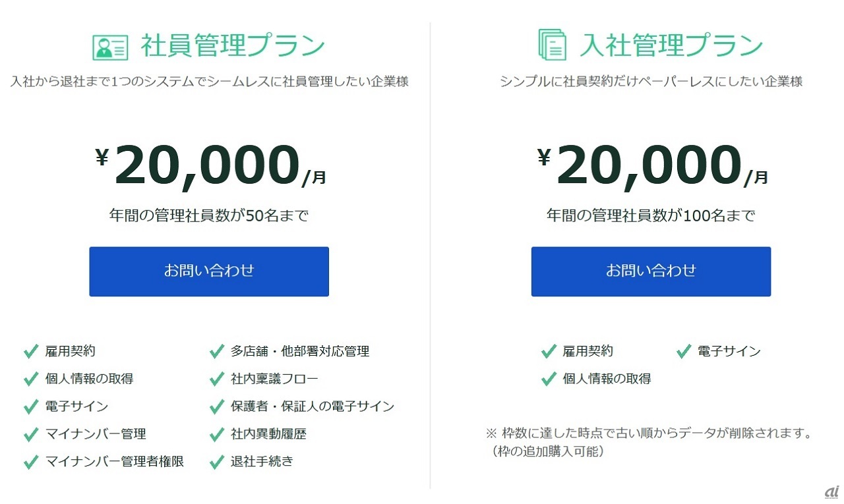The image size is (844, 504).
Task: Click checkmark beside マイナンバー管理
Action: click(30, 434)
